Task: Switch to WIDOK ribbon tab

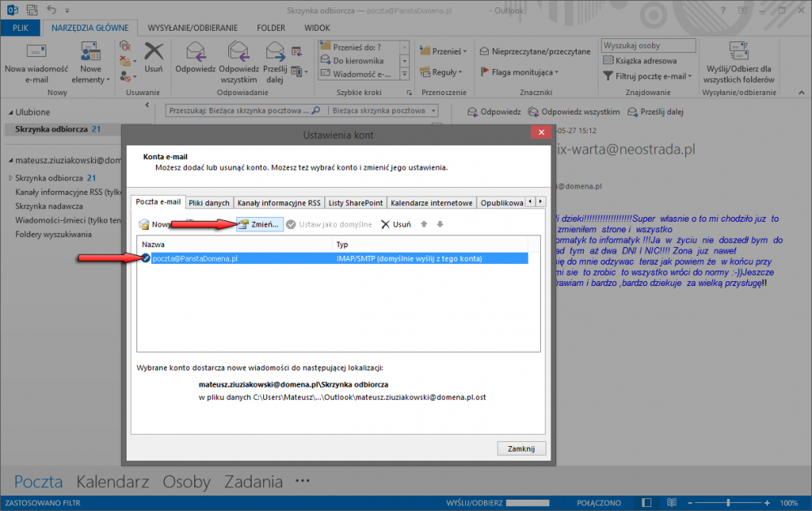Action: click(317, 28)
